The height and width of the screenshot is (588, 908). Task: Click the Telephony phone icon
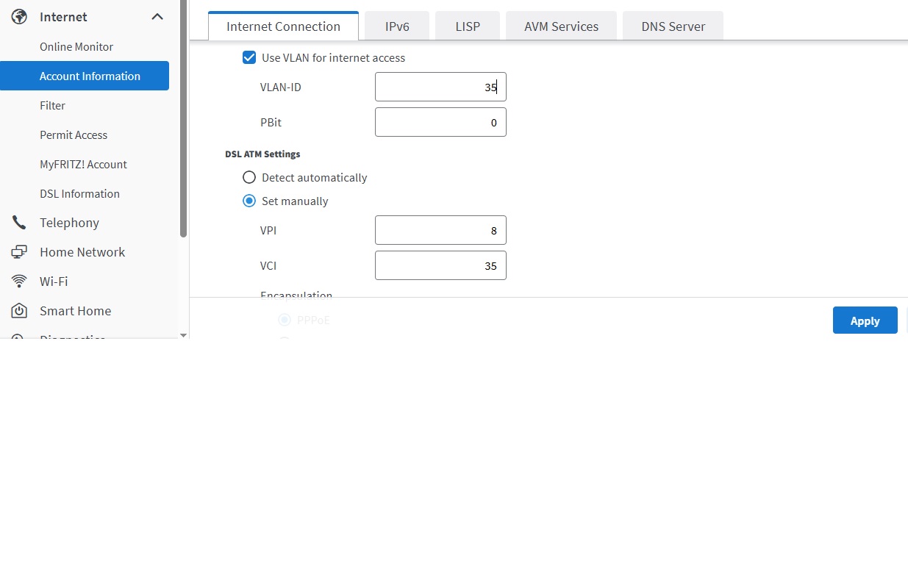tap(20, 223)
